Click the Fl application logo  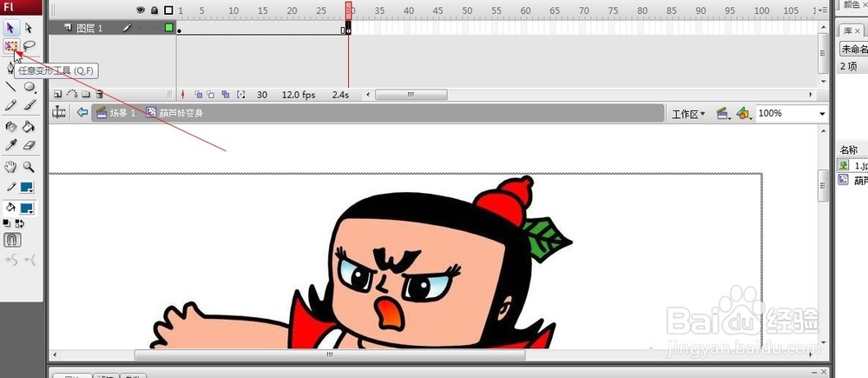9,7
